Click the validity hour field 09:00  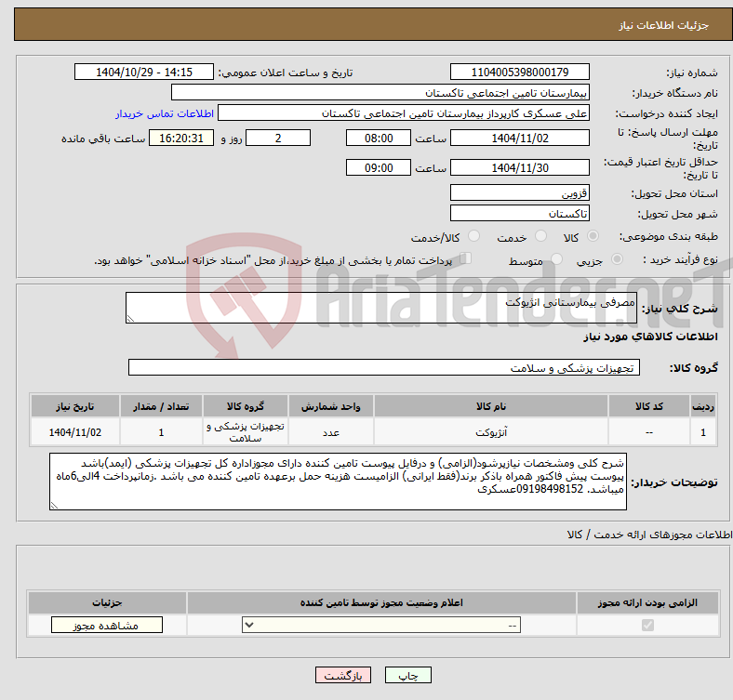pos(379,167)
